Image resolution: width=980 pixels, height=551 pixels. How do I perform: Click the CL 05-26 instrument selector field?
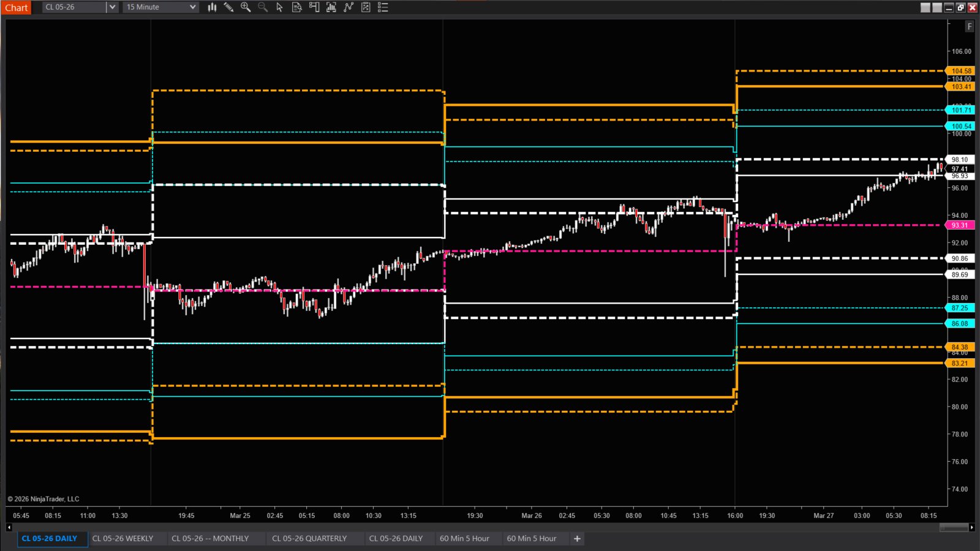click(74, 7)
